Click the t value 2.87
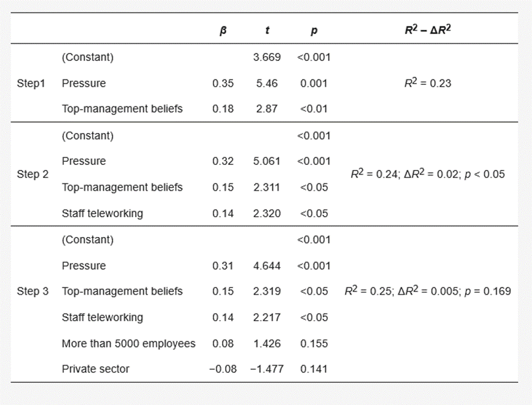This screenshot has width=532, height=405. coord(267,109)
